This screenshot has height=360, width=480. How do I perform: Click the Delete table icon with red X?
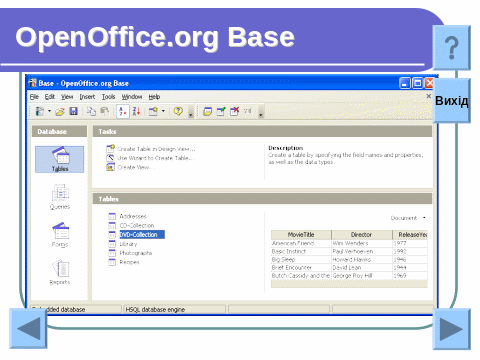click(x=235, y=111)
